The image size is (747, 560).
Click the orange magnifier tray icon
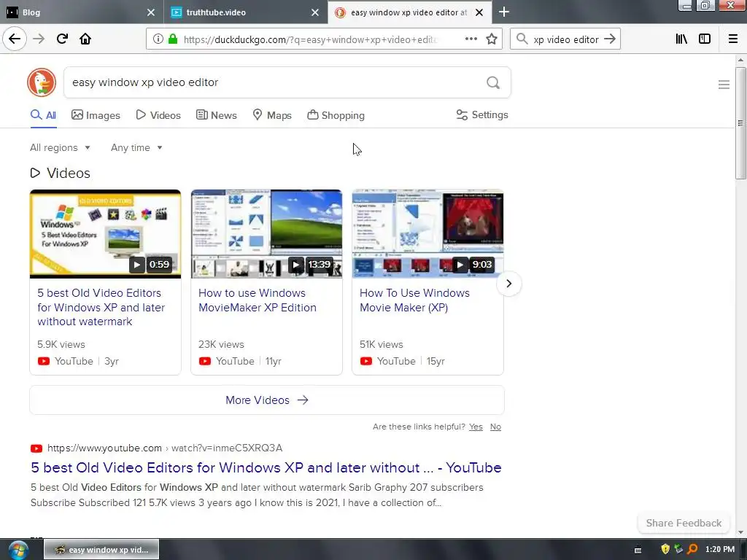tap(692, 549)
